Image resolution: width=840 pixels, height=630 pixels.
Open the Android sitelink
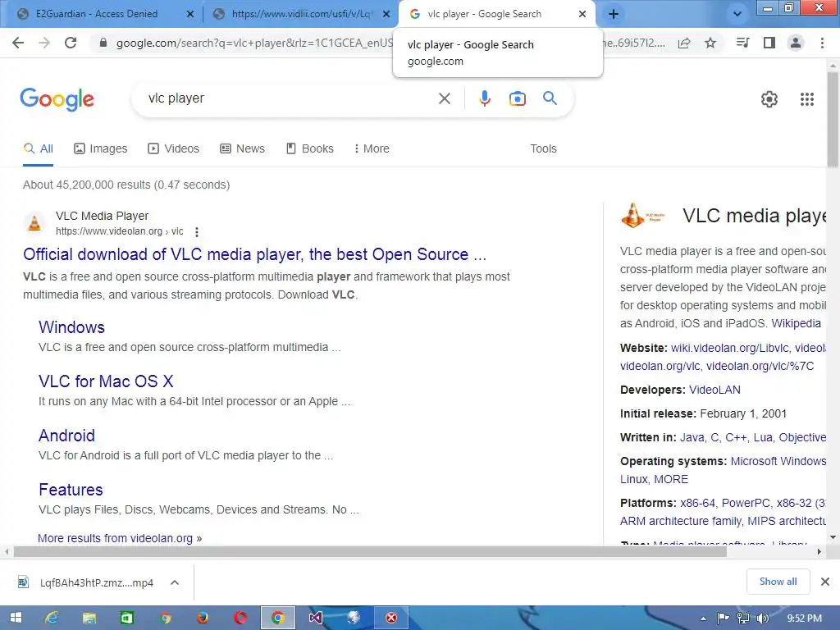click(66, 436)
